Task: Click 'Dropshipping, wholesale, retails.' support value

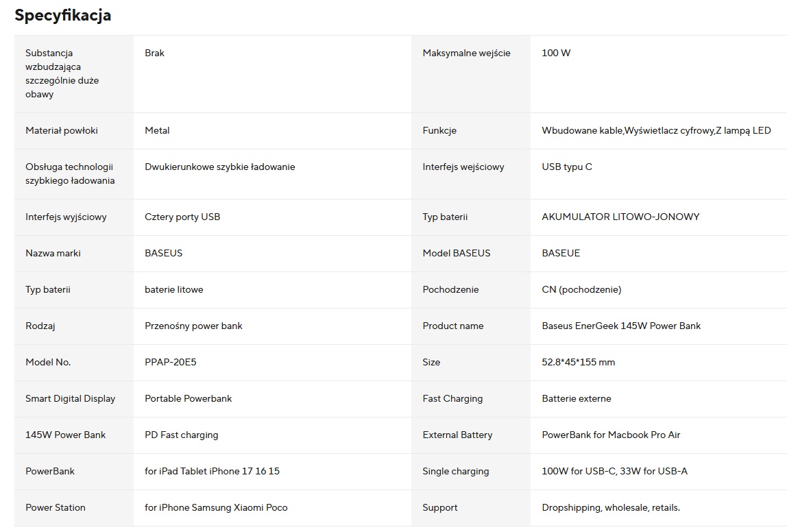Action: click(x=611, y=507)
